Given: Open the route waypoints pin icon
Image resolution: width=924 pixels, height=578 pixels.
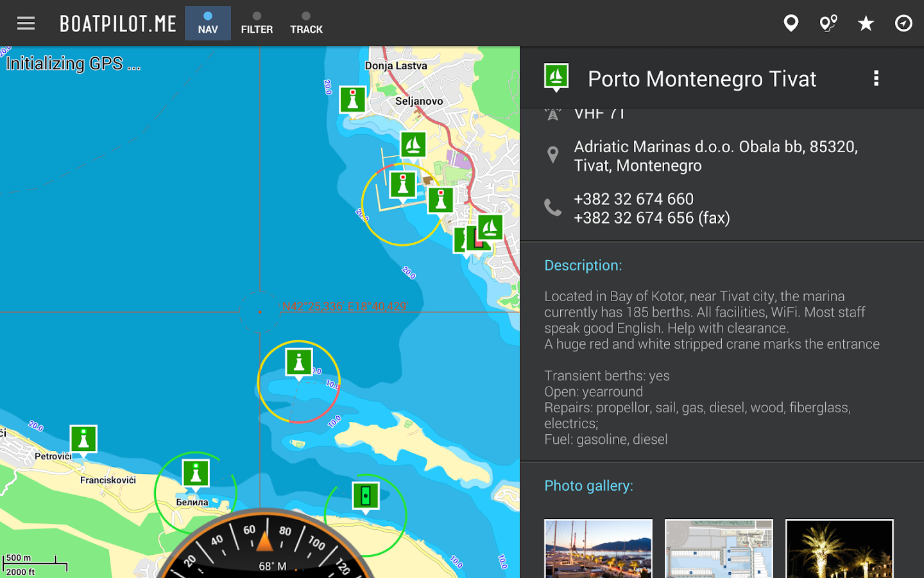Looking at the screenshot, I should tap(828, 24).
